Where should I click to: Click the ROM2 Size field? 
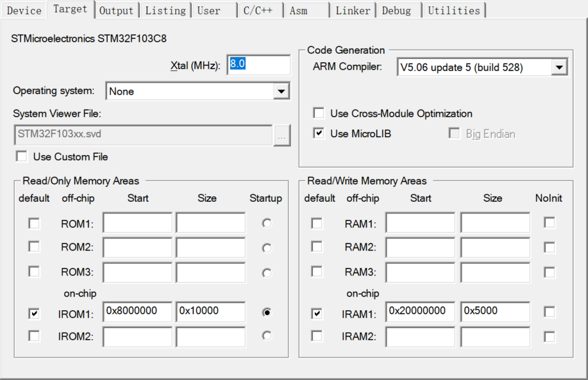pos(211,247)
